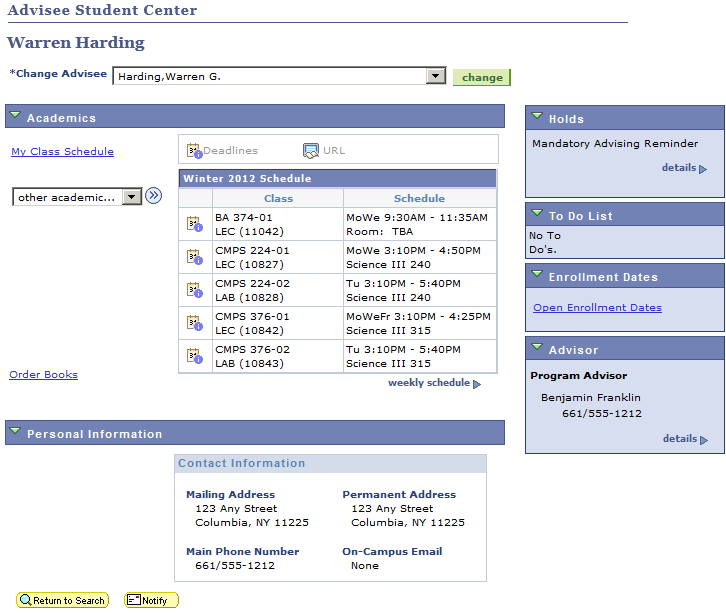Viewport: 726px width, 615px height.
Task: Open the other academic dropdown list
Action: (132, 197)
